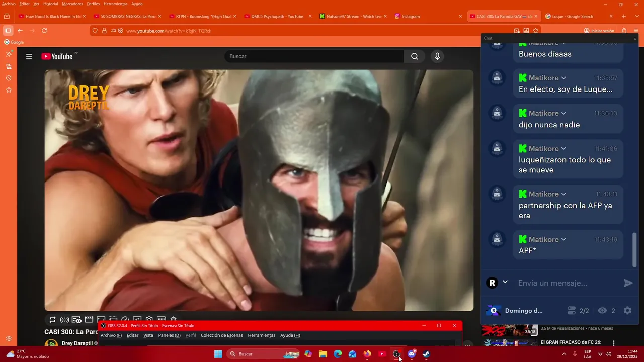The width and height of the screenshot is (644, 362).
Task: Go back with the browser back arrow
Action: tap(20, 31)
